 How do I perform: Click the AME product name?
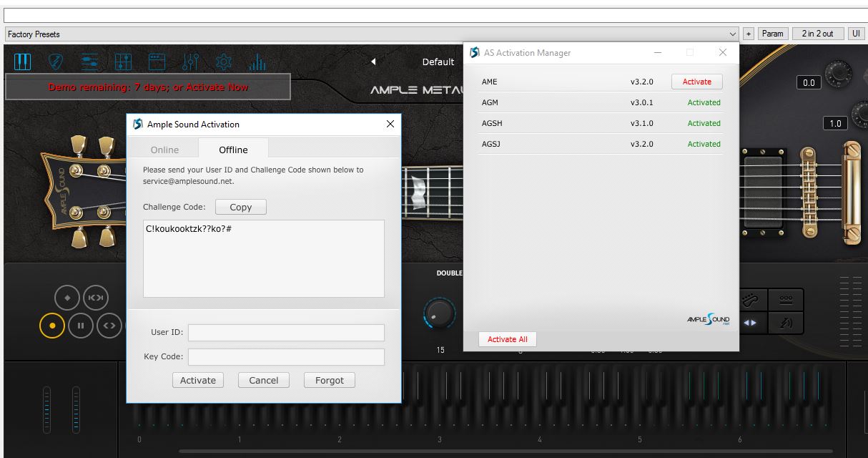(489, 82)
